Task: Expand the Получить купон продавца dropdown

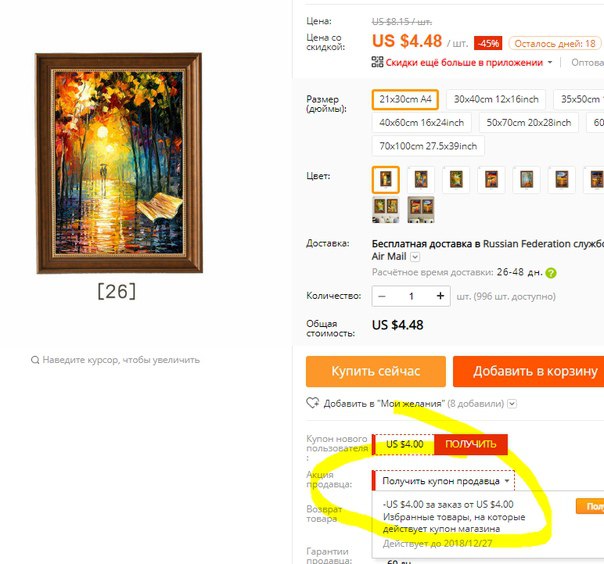Action: (x=444, y=481)
